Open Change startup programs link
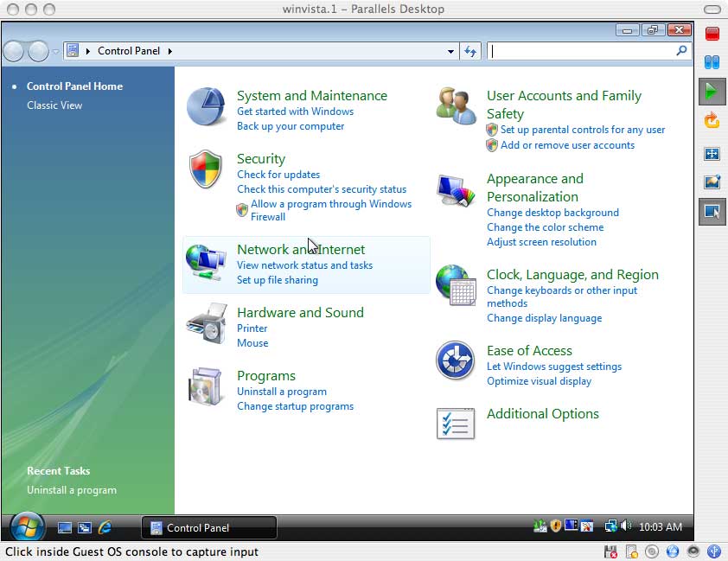The image size is (728, 561). point(296,406)
